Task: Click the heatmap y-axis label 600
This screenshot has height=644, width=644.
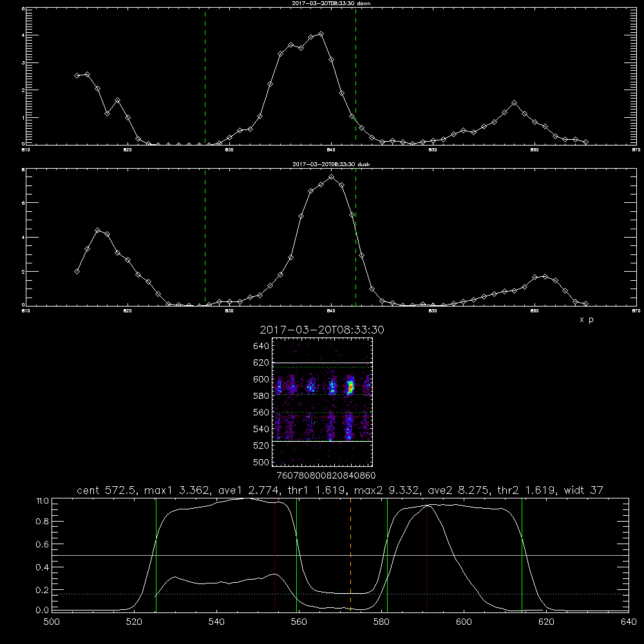Action: tap(261, 379)
